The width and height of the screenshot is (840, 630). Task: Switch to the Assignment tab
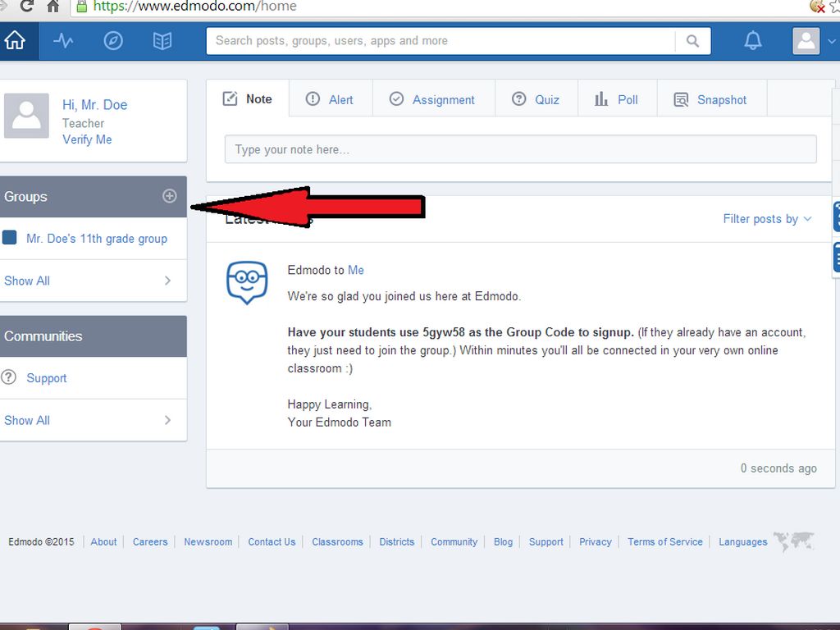click(433, 99)
